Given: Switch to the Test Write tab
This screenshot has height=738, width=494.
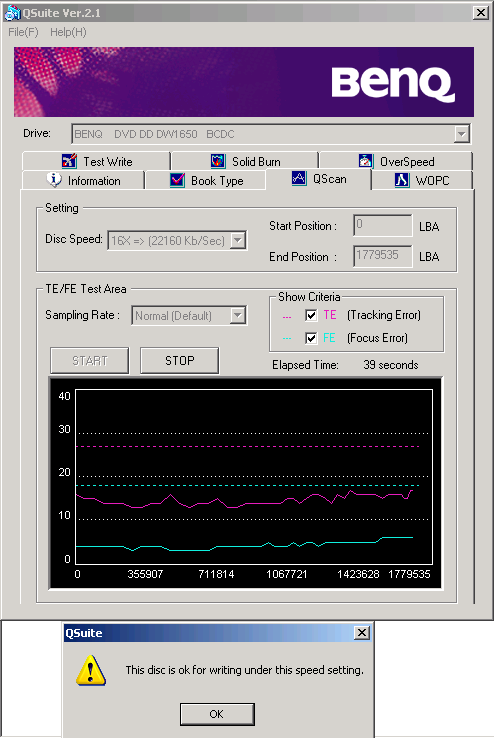Looking at the screenshot, I should (96, 161).
